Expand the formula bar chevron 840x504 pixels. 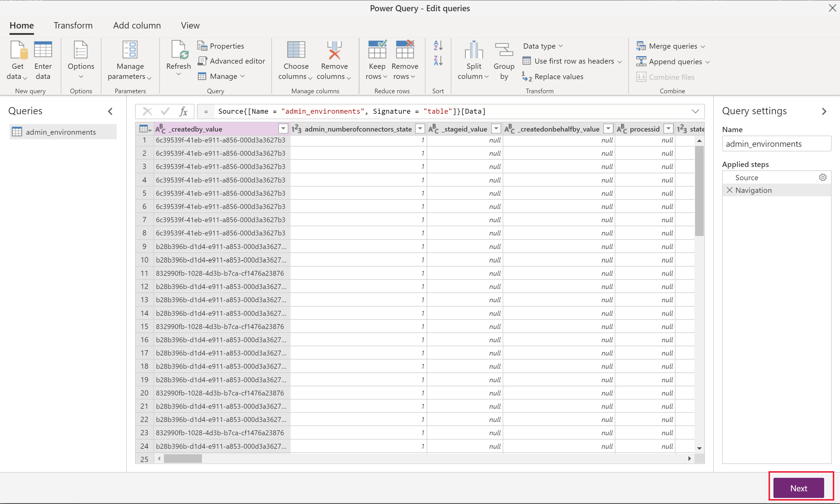pyautogui.click(x=695, y=111)
